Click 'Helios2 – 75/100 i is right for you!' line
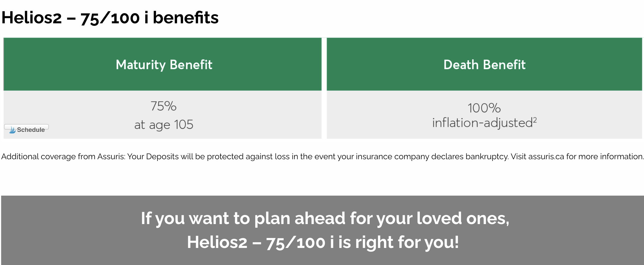Image resolution: width=644 pixels, height=265 pixels. [x=323, y=242]
